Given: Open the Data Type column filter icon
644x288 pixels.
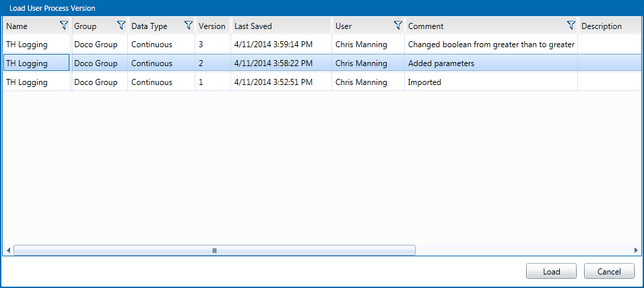Looking at the screenshot, I should [x=189, y=26].
